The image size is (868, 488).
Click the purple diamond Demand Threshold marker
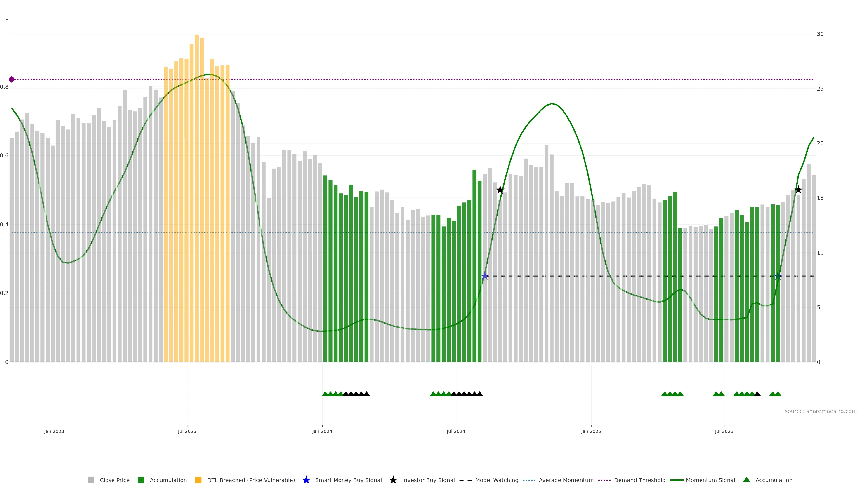point(12,80)
